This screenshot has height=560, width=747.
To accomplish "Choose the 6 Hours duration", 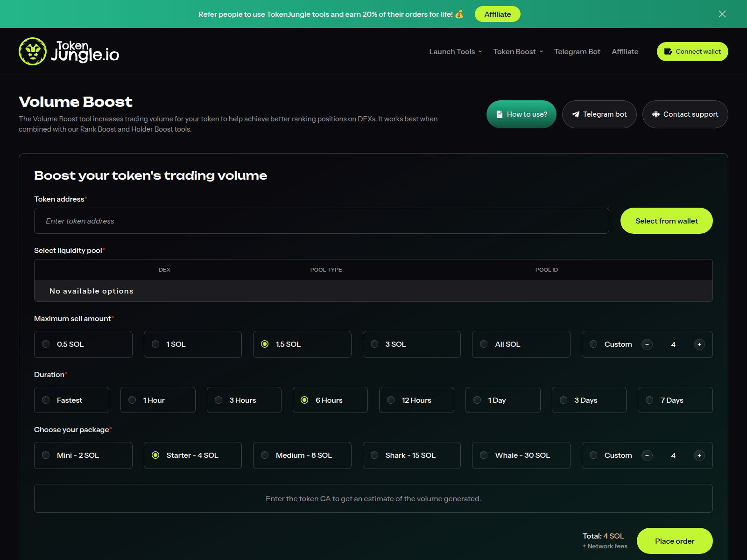I will (x=330, y=400).
